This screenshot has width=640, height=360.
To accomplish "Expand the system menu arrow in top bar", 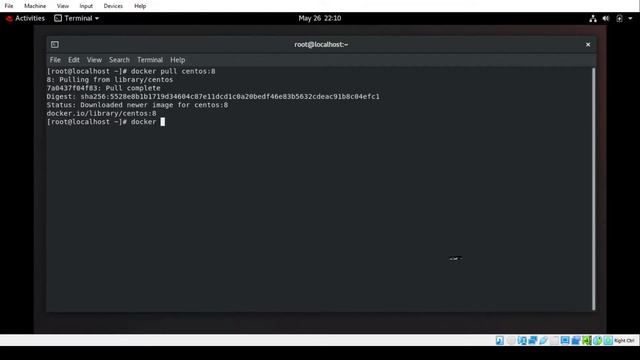I will click(630, 18).
